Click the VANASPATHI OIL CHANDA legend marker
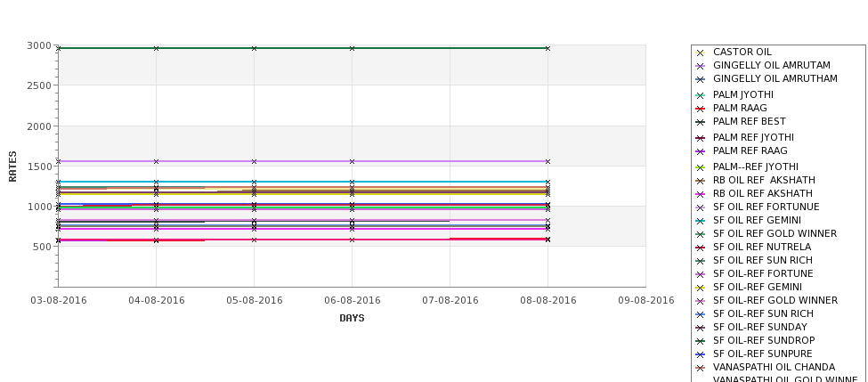868x382 pixels. tap(701, 368)
